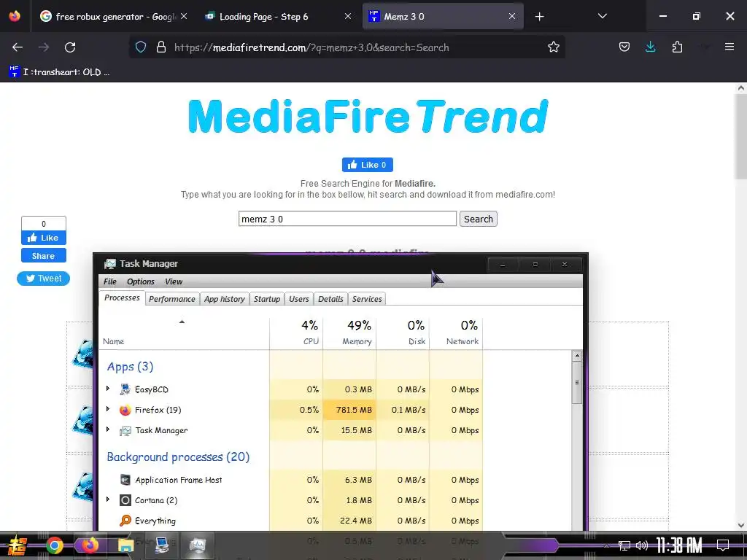Reload the page with the refresh icon
The image size is (747, 560).
70,47
